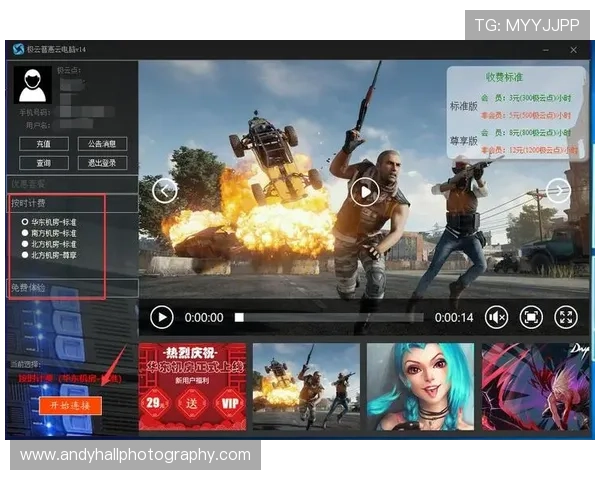This screenshot has height=480, width=600.
Task: Select the 北方机房-标准 radio option
Action: tap(25, 244)
